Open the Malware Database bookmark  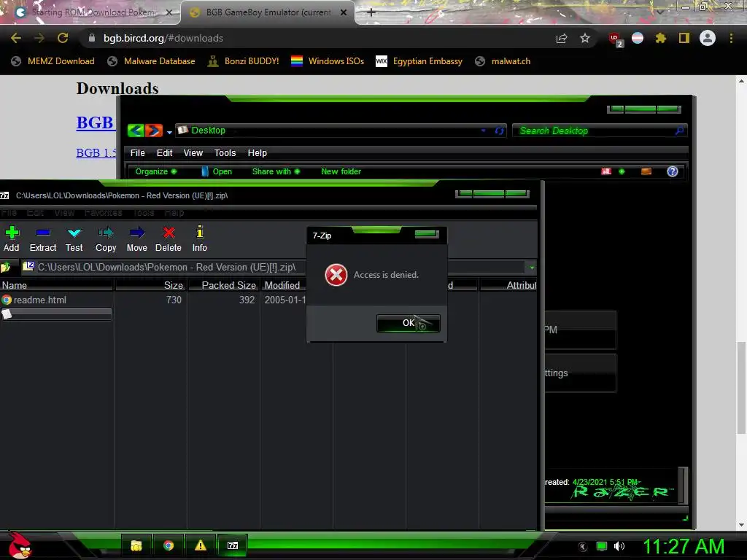152,61
